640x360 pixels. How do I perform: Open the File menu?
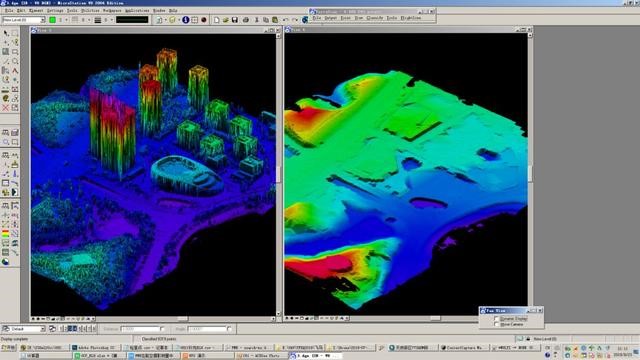tap(9, 10)
